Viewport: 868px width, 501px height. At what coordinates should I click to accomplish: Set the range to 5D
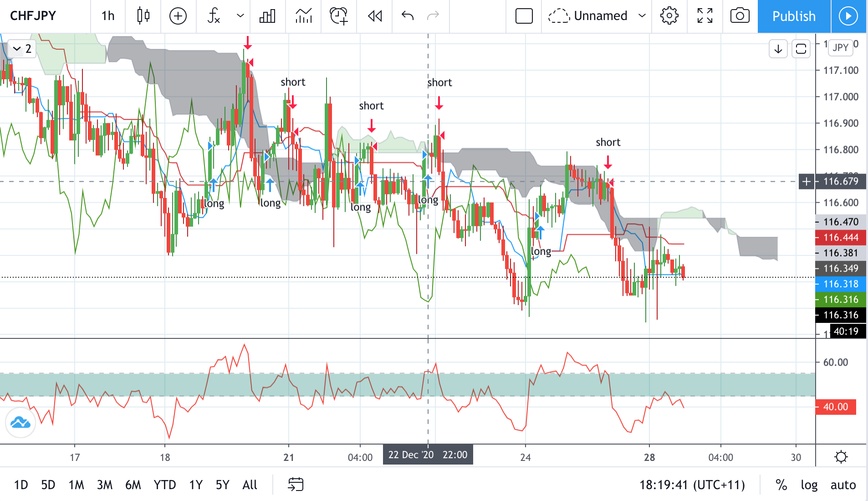click(x=48, y=485)
